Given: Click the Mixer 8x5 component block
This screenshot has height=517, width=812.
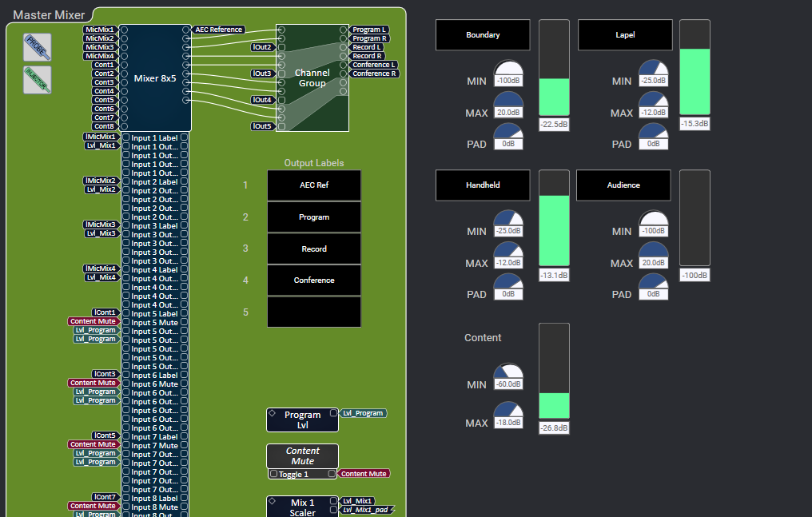Looking at the screenshot, I should coord(155,78).
